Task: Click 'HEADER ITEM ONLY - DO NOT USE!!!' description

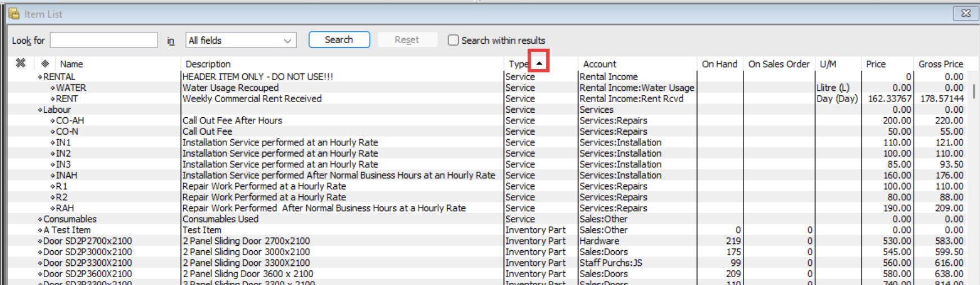Action: click(x=258, y=77)
